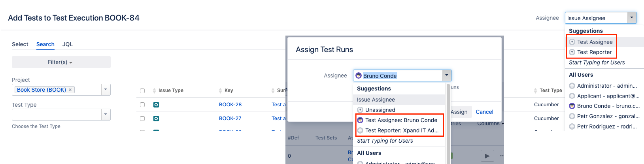644x164 pixels.
Task: Click the Bruno Conde avatar in All Users list
Action: (572, 106)
